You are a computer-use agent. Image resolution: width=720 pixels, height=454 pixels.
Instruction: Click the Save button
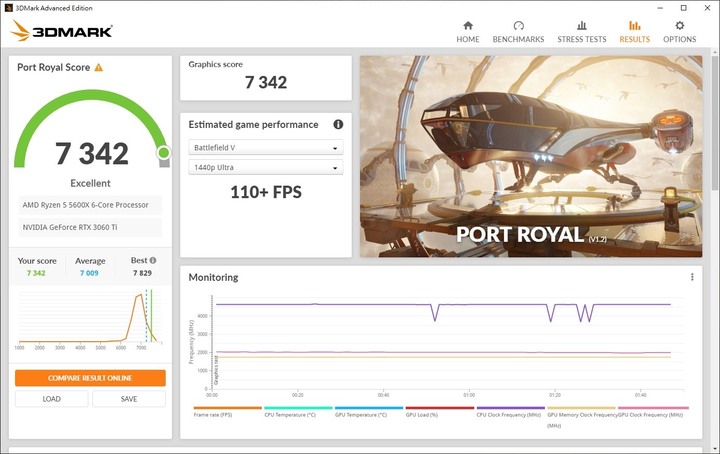(129, 398)
